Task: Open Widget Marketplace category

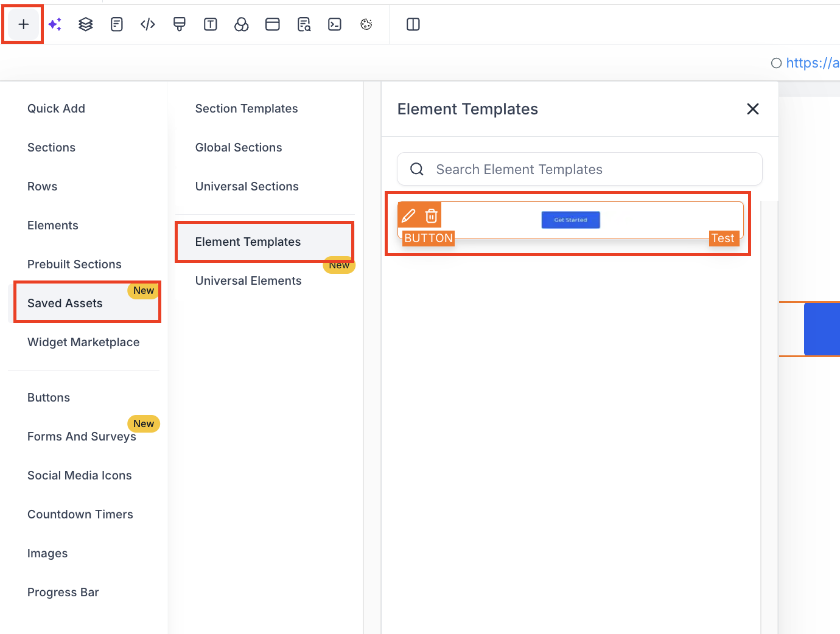Action: (83, 342)
